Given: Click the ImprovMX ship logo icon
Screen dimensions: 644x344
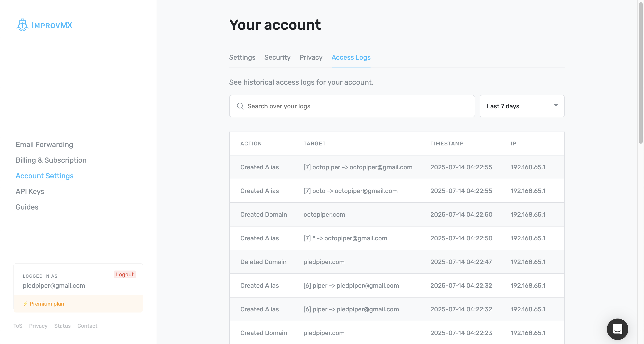Looking at the screenshot, I should click(23, 25).
